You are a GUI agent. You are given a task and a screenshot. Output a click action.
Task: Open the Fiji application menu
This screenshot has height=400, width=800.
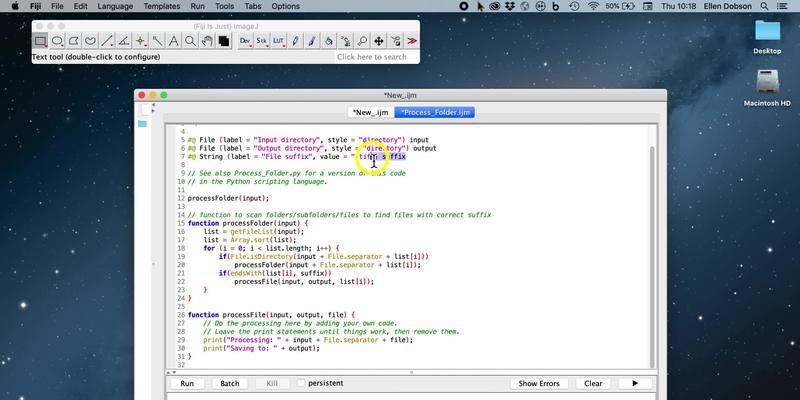coord(34,6)
